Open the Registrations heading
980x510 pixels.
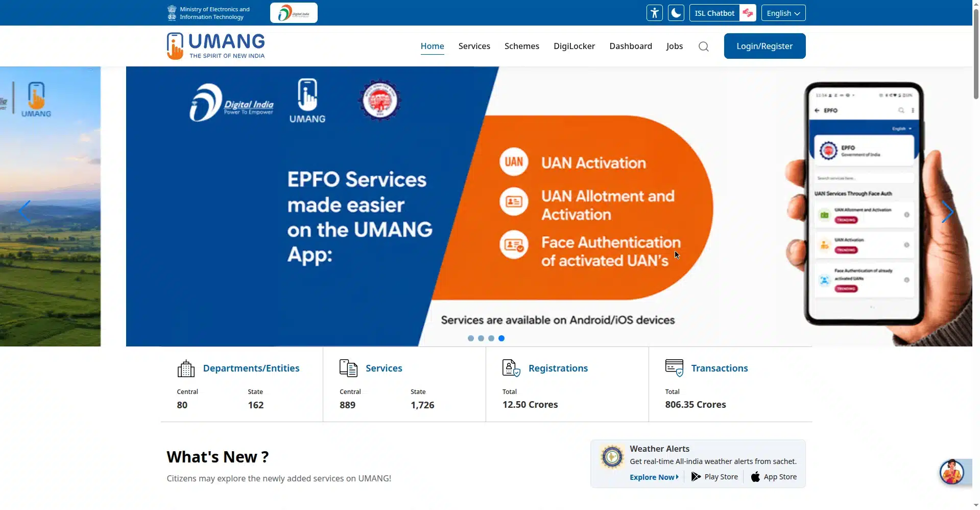click(x=558, y=368)
